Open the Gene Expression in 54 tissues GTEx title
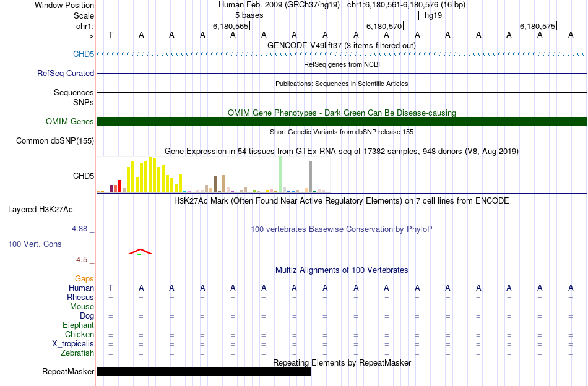Screen dimensions: 588x386 click(342, 152)
